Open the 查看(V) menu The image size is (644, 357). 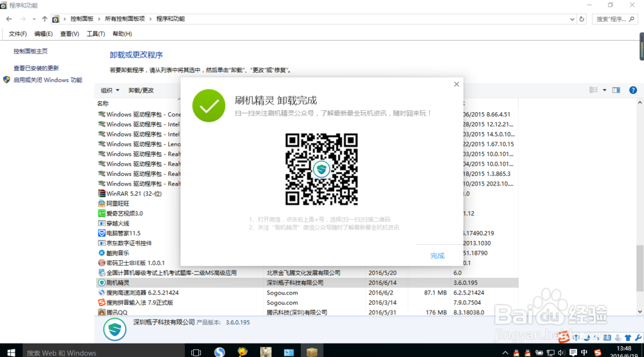click(x=70, y=34)
